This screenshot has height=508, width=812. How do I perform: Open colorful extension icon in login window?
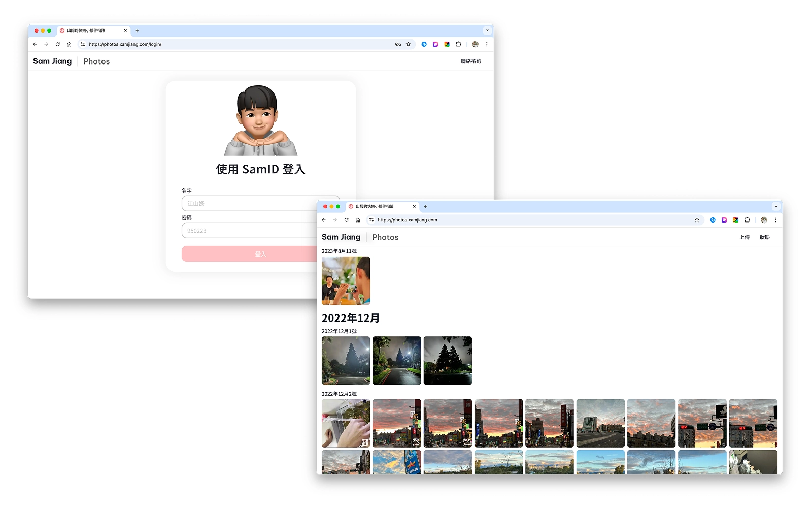click(447, 44)
